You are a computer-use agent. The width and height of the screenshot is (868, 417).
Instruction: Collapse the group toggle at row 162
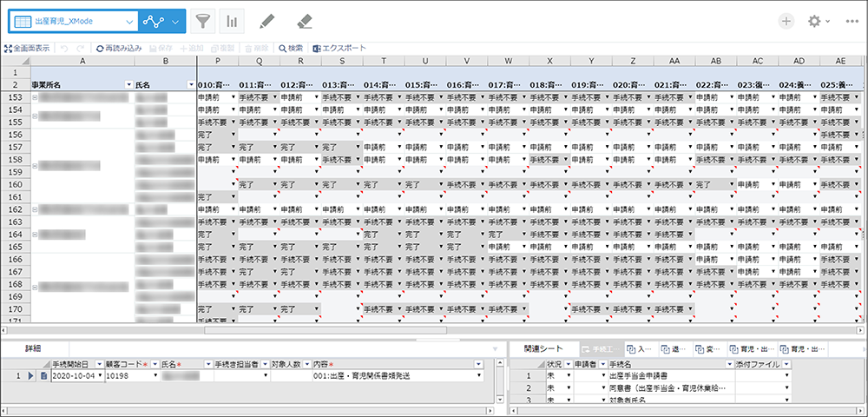coord(35,208)
